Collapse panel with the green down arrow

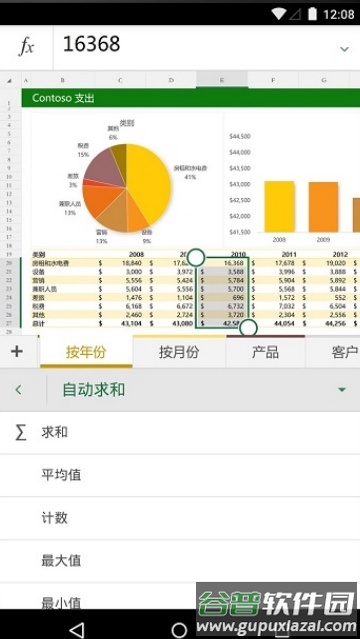point(342,390)
